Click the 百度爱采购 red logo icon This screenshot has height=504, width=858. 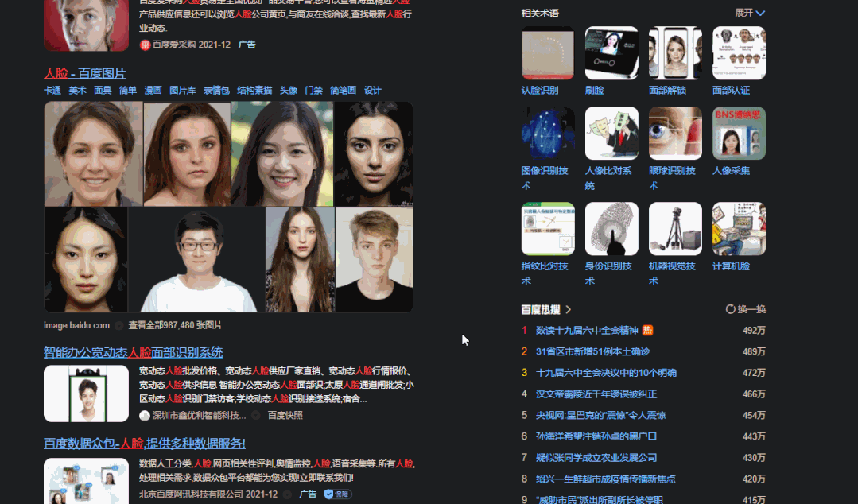145,45
